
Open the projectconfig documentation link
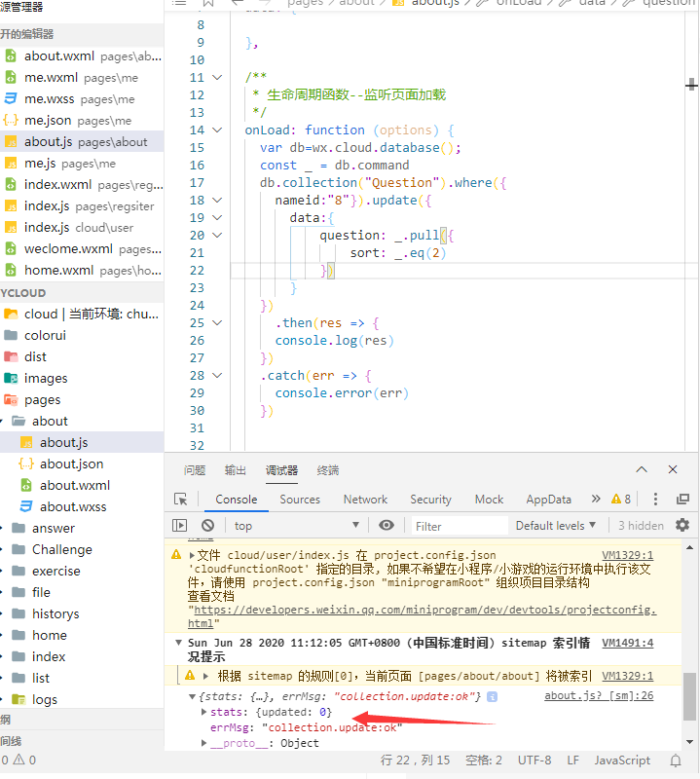(x=423, y=616)
